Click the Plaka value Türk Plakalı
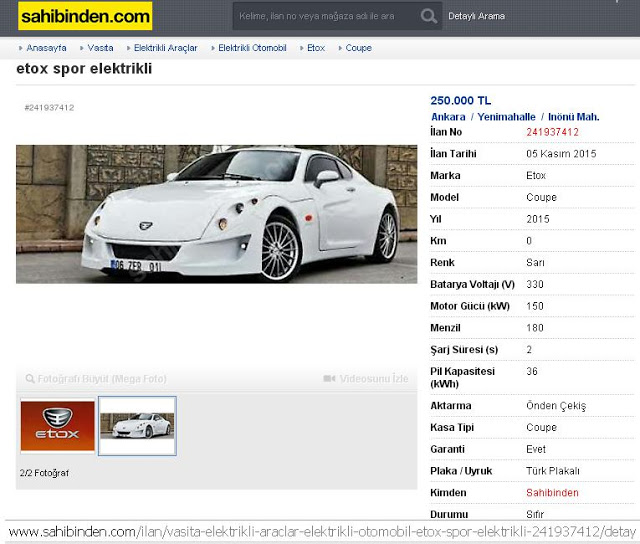Image resolution: width=640 pixels, height=544 pixels. point(553,471)
